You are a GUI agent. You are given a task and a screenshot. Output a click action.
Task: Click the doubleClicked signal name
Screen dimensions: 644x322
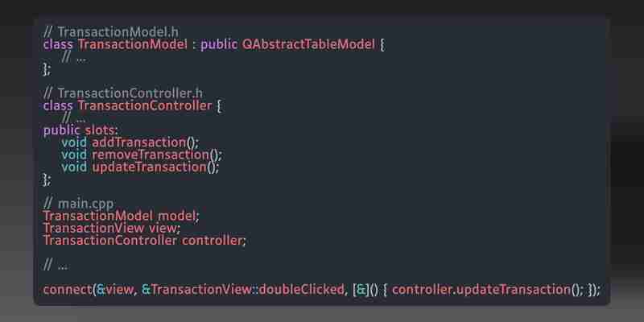(301, 290)
